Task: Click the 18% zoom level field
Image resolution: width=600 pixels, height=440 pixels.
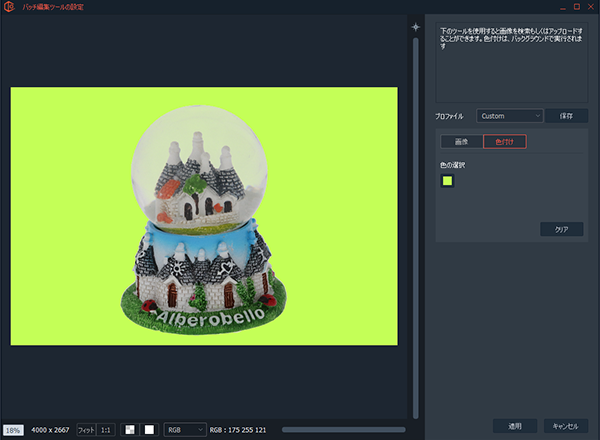Action: 13,429
